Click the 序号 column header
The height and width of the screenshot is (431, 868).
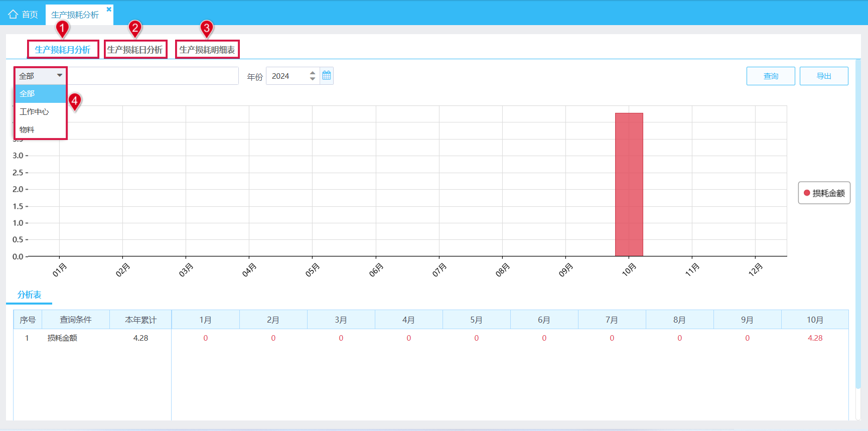pos(28,320)
